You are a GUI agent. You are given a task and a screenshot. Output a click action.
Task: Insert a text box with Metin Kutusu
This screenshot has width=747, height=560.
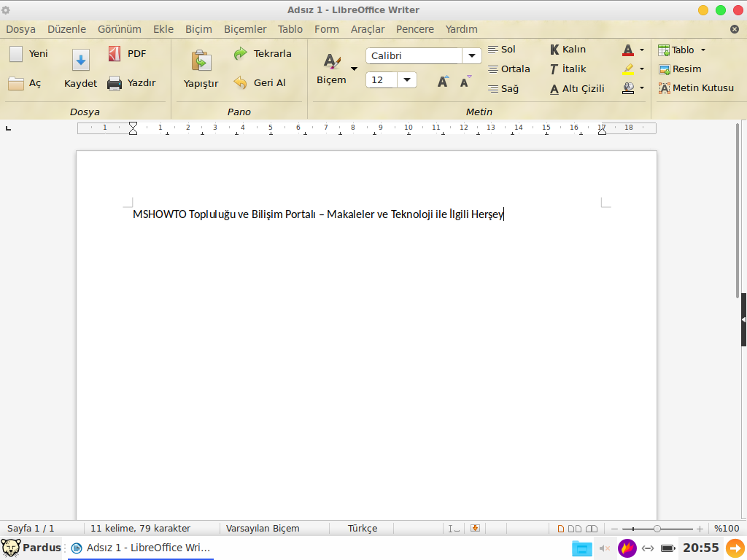[696, 88]
